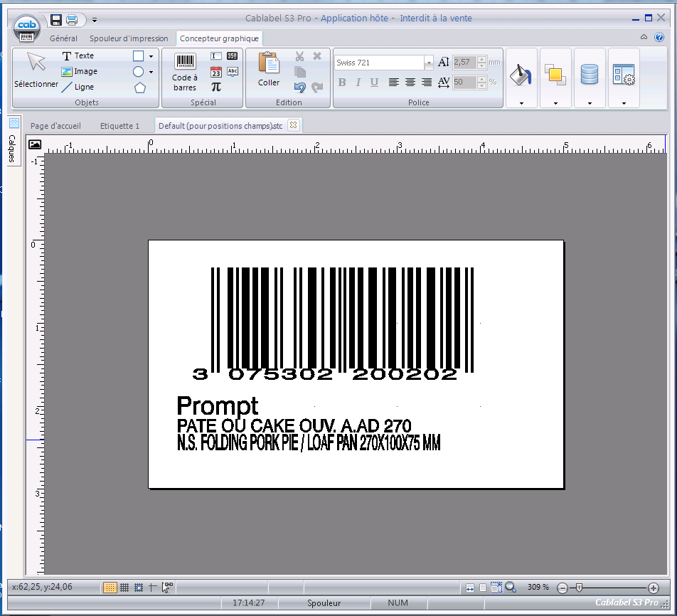Redo the last action
677x616 pixels.
click(x=317, y=87)
